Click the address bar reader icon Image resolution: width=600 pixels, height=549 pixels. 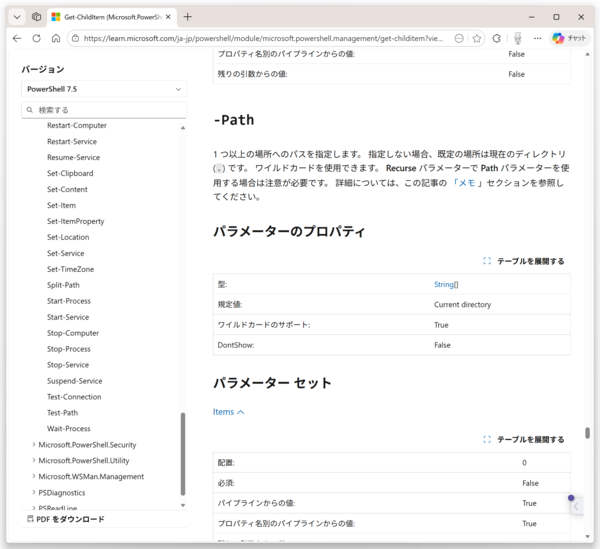click(459, 38)
